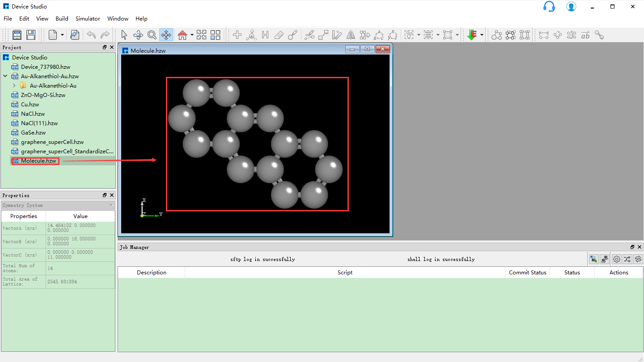Pick the Eraser tool in the toolbar
The image size is (644, 362).
coord(279,34)
